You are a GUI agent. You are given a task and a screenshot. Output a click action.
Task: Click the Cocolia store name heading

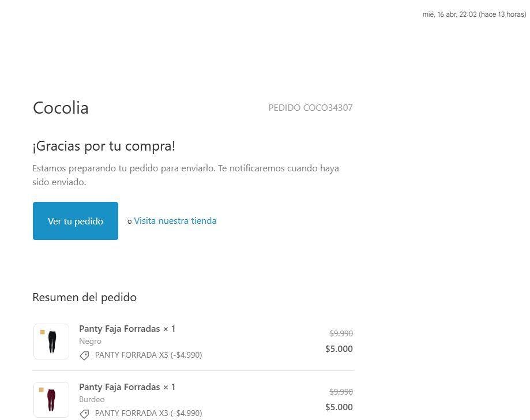[x=61, y=108]
